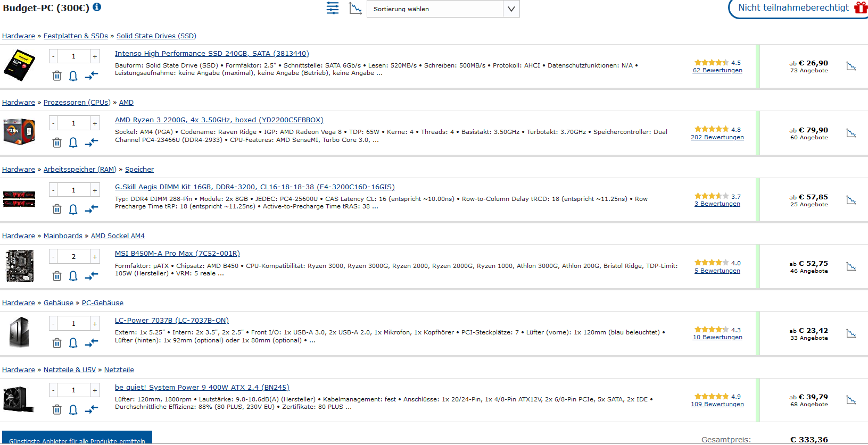Set price alert bell for G.Skill Aegis

click(x=73, y=209)
